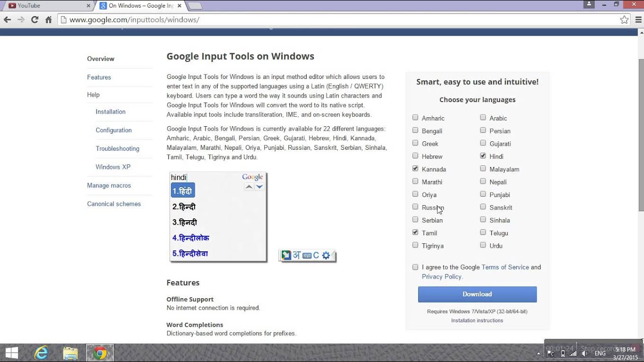The image size is (644, 362).
Task: Open the Action Center flag icon
Action: pos(551,353)
